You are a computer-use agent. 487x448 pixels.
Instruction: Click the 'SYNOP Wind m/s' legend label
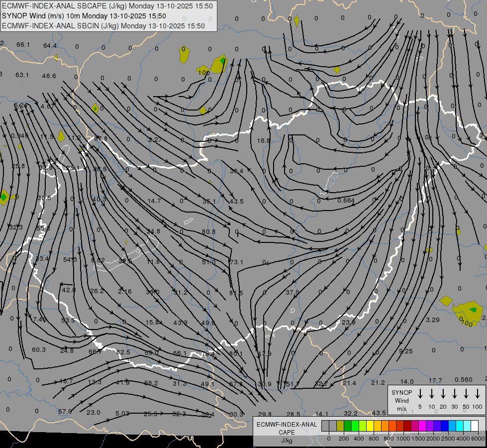(401, 401)
